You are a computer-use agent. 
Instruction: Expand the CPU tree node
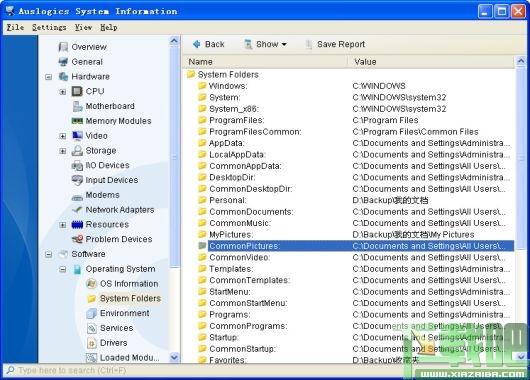(63, 92)
